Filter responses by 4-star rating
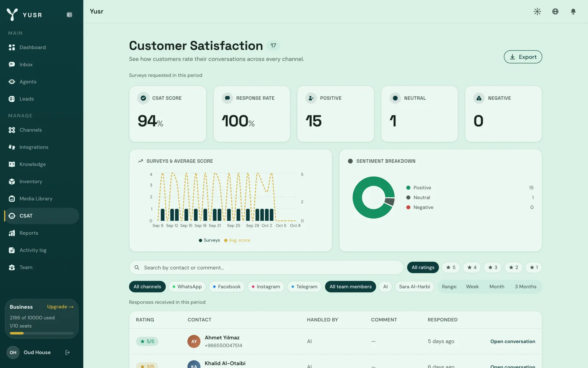This screenshot has height=368, width=588. click(472, 268)
